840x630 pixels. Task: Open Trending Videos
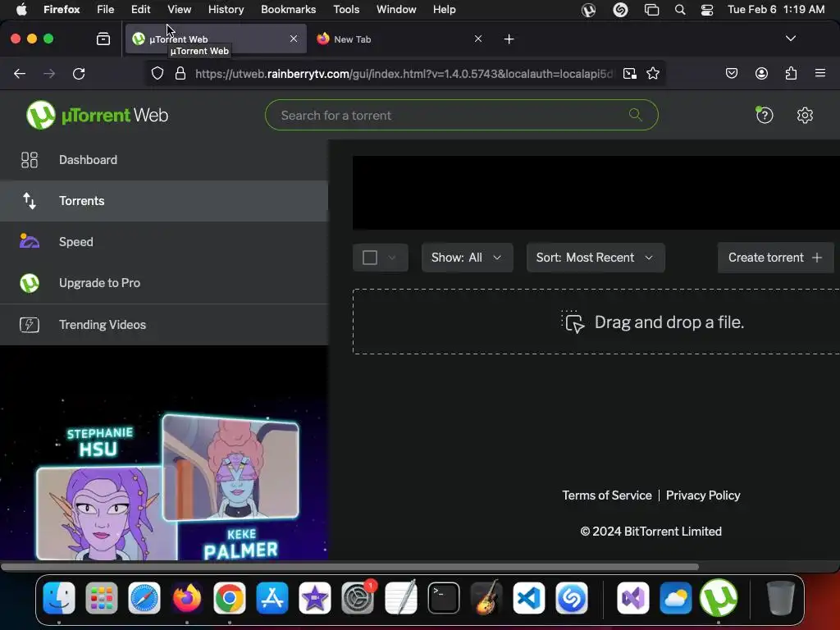coord(164,325)
